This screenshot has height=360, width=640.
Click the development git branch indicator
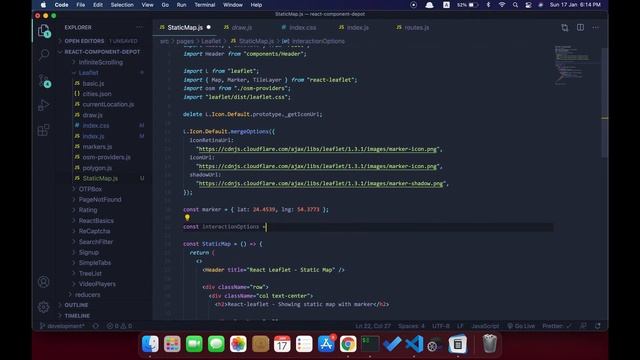[x=62, y=326]
